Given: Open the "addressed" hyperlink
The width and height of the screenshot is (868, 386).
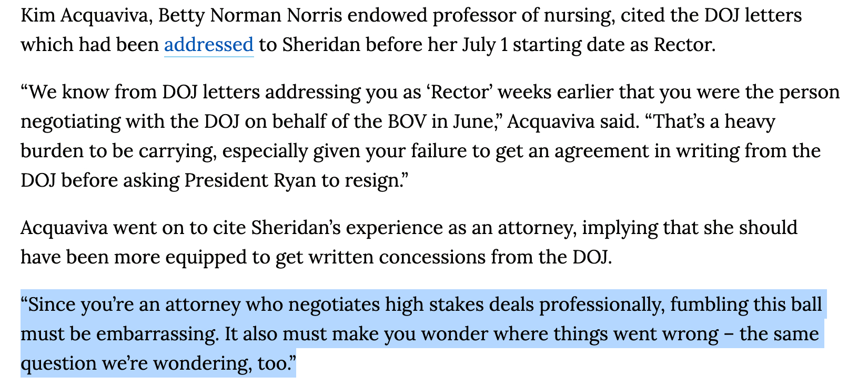Looking at the screenshot, I should [209, 45].
